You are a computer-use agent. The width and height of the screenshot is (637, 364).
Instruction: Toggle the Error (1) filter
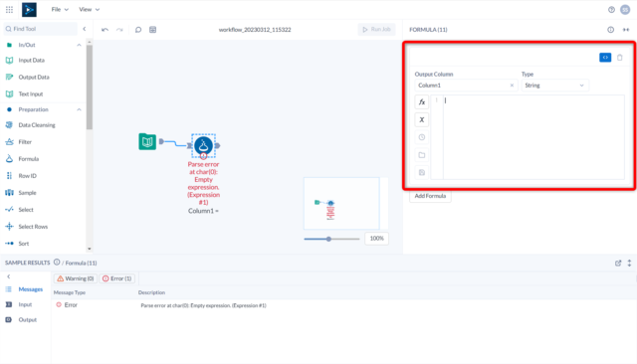tap(117, 278)
